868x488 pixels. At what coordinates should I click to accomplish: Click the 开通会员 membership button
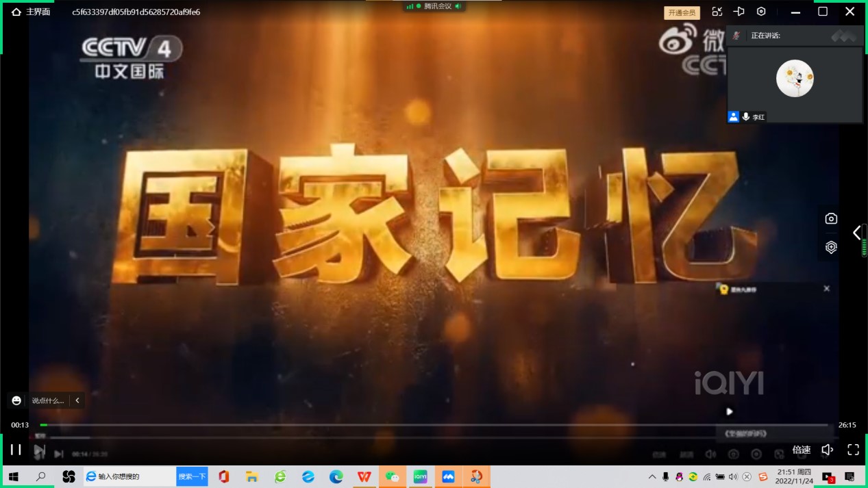[x=682, y=12]
